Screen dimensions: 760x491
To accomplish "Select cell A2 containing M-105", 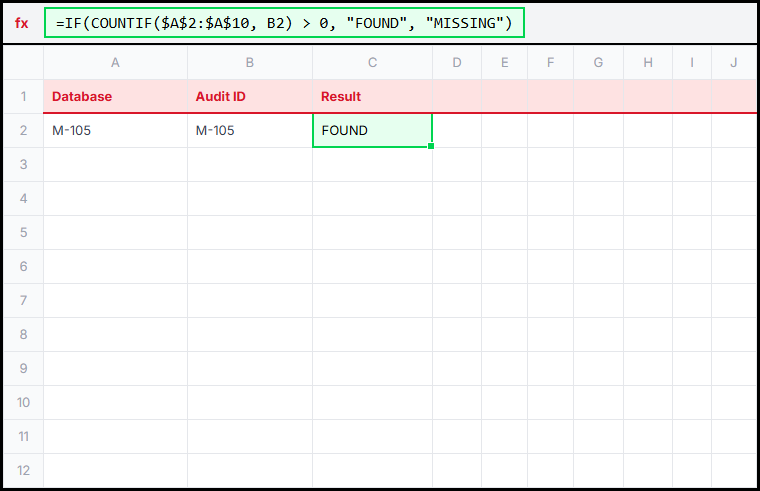I will [115, 131].
